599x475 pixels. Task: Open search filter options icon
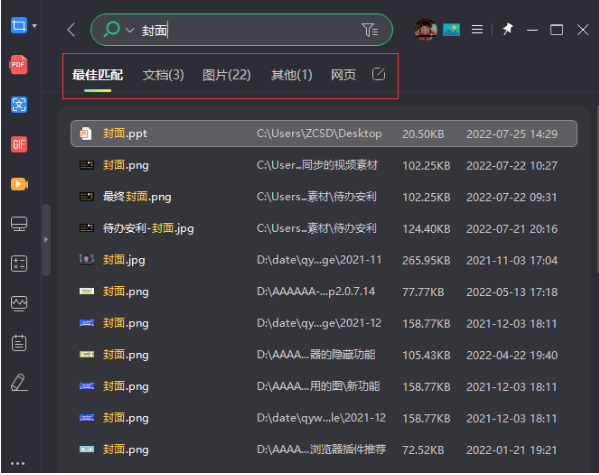370,30
